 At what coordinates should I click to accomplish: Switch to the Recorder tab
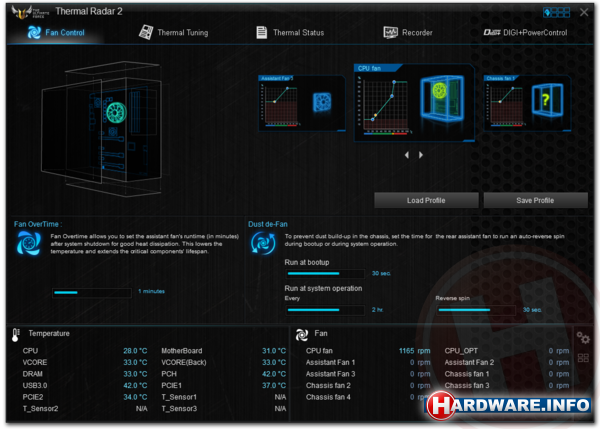tap(408, 33)
